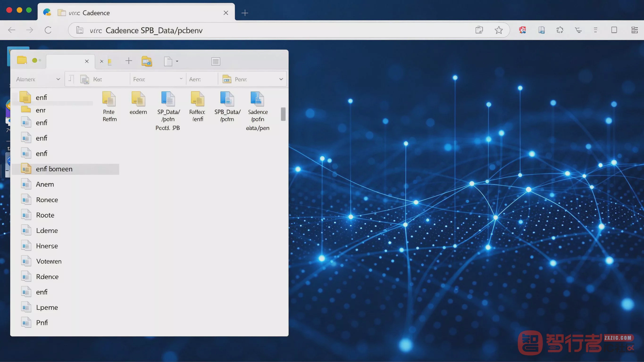The height and width of the screenshot is (362, 644).
Task: Click the browser forward arrow
Action: (x=30, y=30)
